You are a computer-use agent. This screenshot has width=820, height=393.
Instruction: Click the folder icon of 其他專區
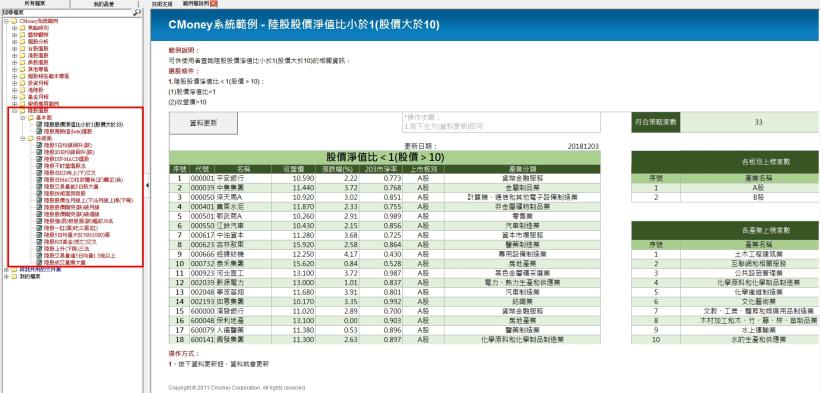tap(22, 69)
